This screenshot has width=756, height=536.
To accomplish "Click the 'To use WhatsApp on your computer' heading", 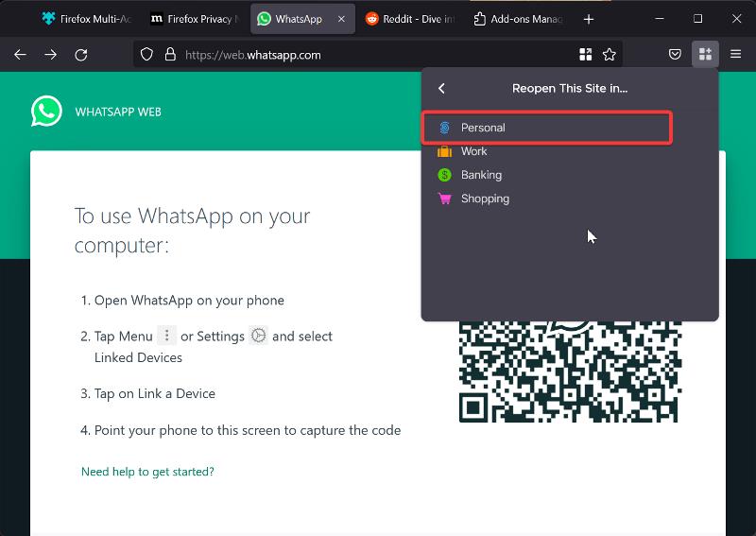I will [192, 231].
